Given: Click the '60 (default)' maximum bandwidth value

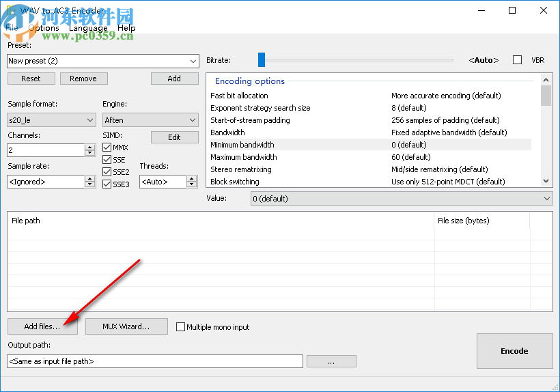Looking at the screenshot, I should 411,157.
